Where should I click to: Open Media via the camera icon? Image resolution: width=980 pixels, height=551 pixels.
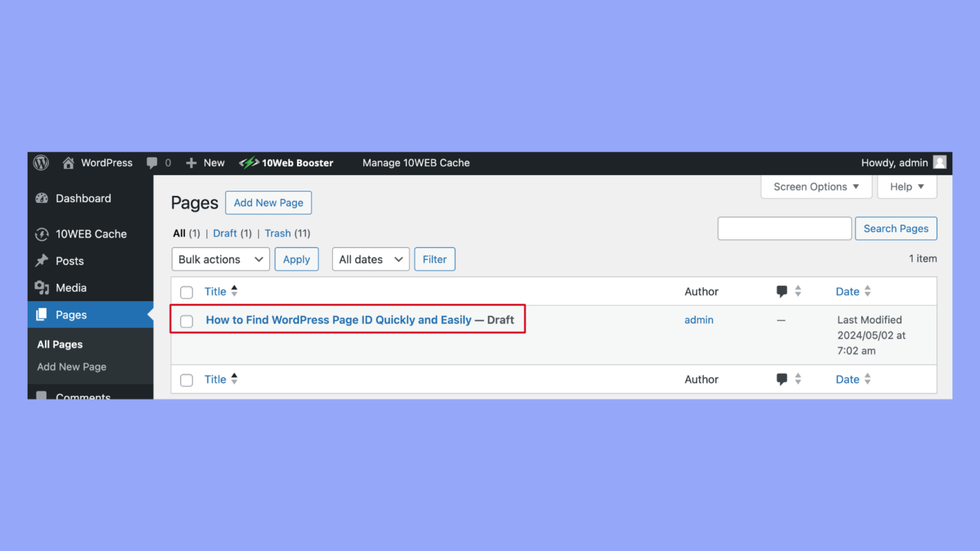click(42, 288)
